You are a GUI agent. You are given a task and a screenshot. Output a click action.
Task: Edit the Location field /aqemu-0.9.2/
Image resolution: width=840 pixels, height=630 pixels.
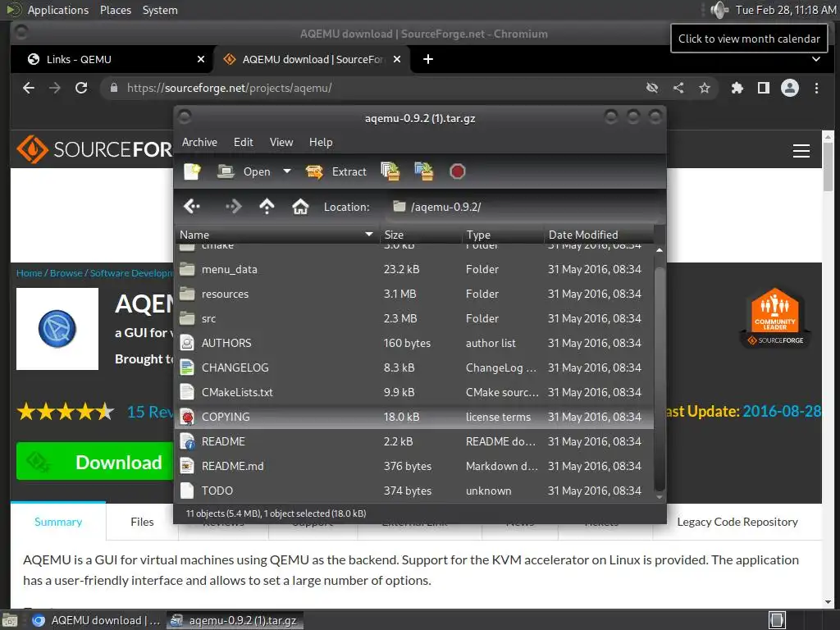pyautogui.click(x=523, y=207)
